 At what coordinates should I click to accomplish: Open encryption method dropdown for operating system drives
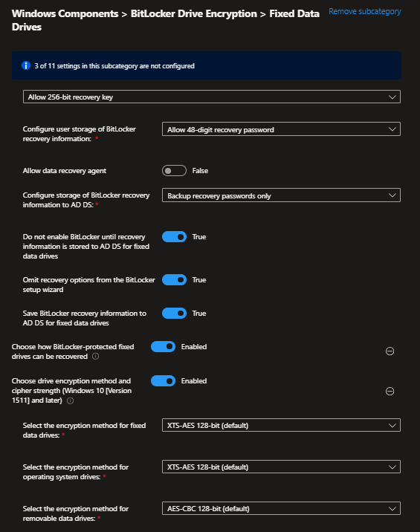[281, 467]
